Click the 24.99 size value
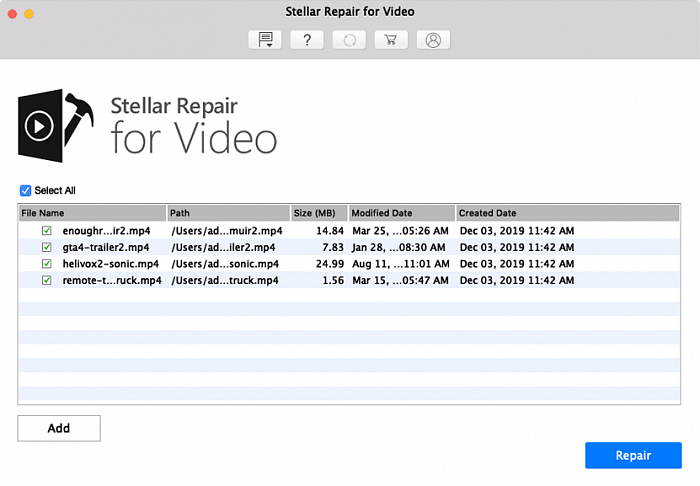Screen dimensions: 700x486 click(x=330, y=264)
